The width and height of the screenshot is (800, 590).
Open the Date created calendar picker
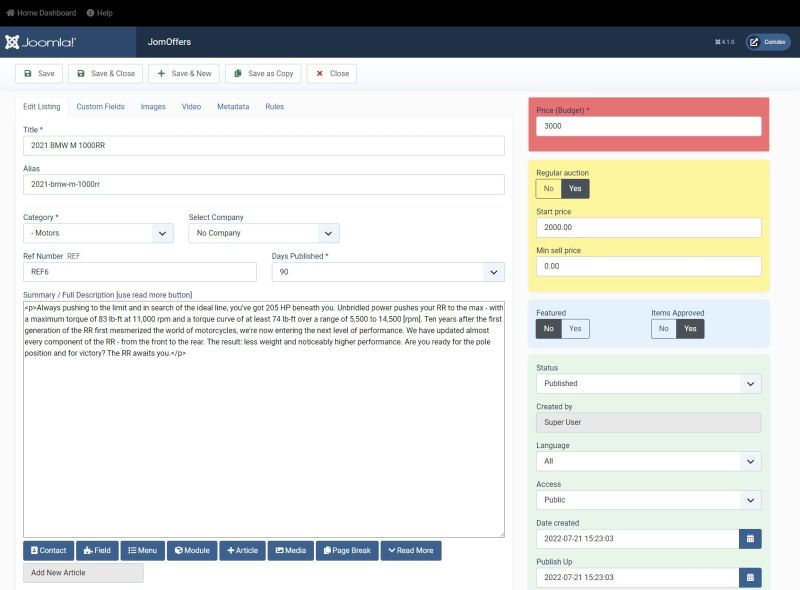[x=749, y=538]
